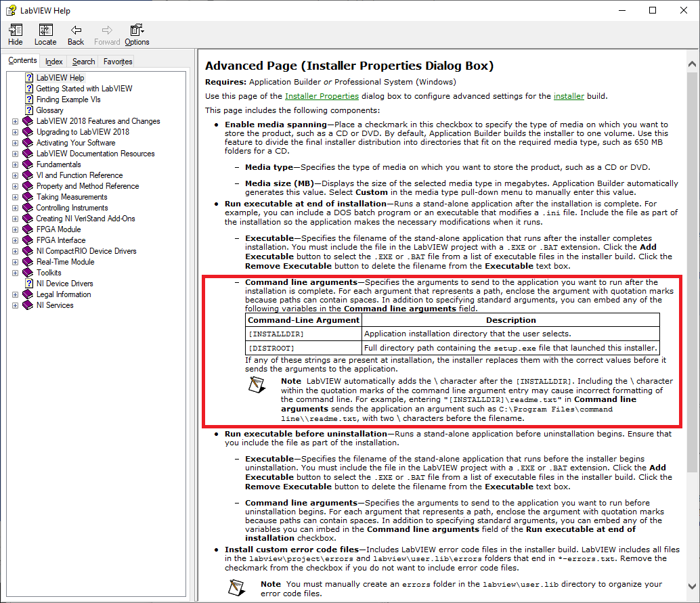The image size is (700, 603).
Task: Click the [DISTROOT] table cell
Action: (x=303, y=348)
